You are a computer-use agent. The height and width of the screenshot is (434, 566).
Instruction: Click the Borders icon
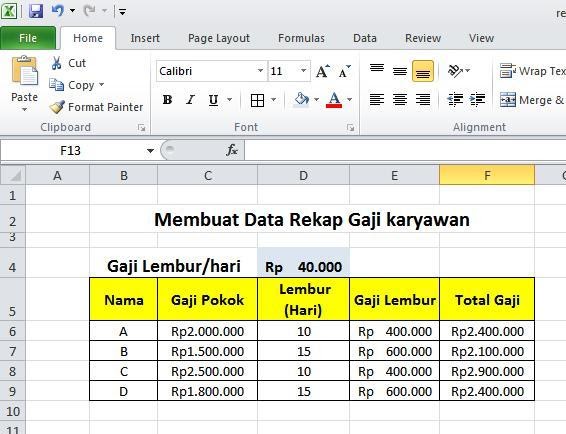[257, 100]
